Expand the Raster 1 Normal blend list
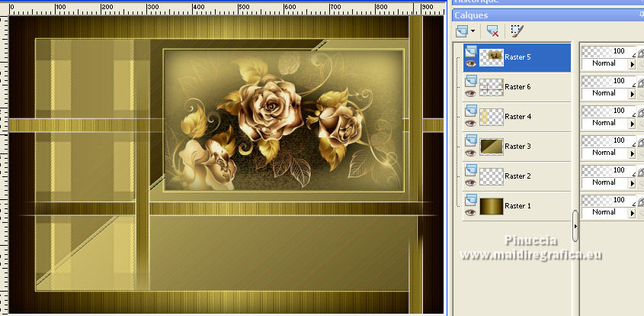This screenshot has height=316, width=644. (632, 213)
